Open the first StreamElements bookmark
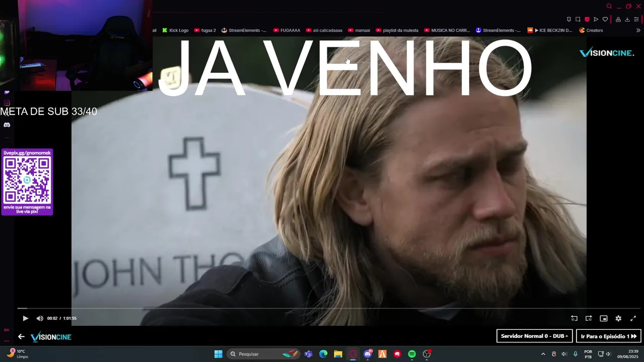This screenshot has width=644, height=362. 244,30
